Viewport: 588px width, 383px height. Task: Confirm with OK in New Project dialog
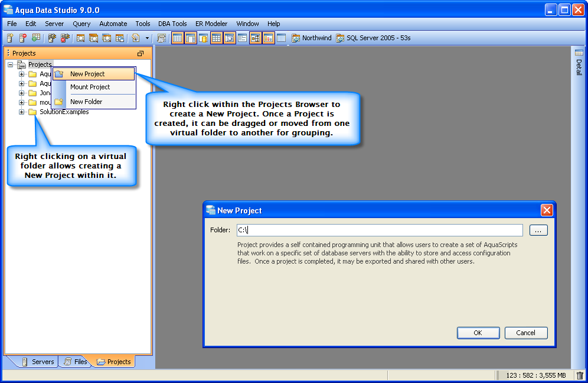[x=478, y=333]
